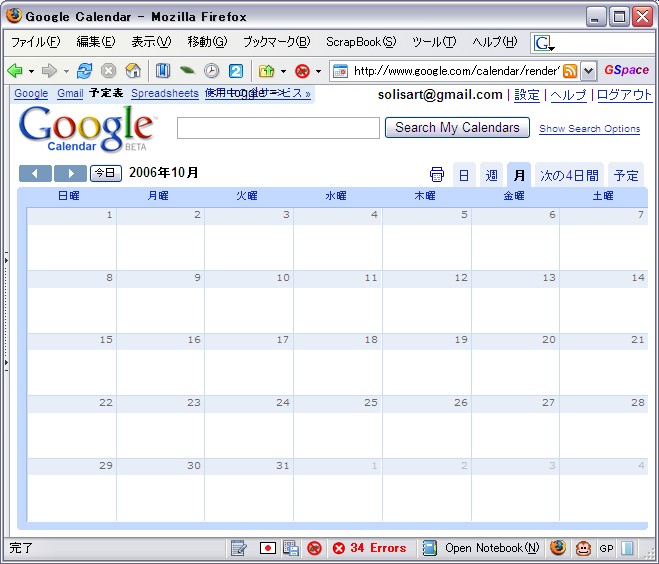Viewport: 659px width, 564px height.
Task: Click the GSpace toolbar button
Action: tap(626, 70)
